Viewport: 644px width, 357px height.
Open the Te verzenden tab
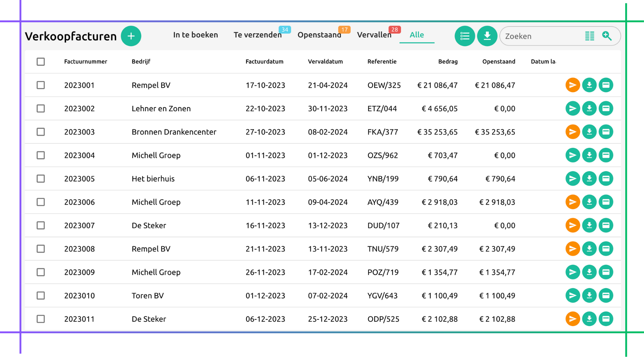coord(258,35)
